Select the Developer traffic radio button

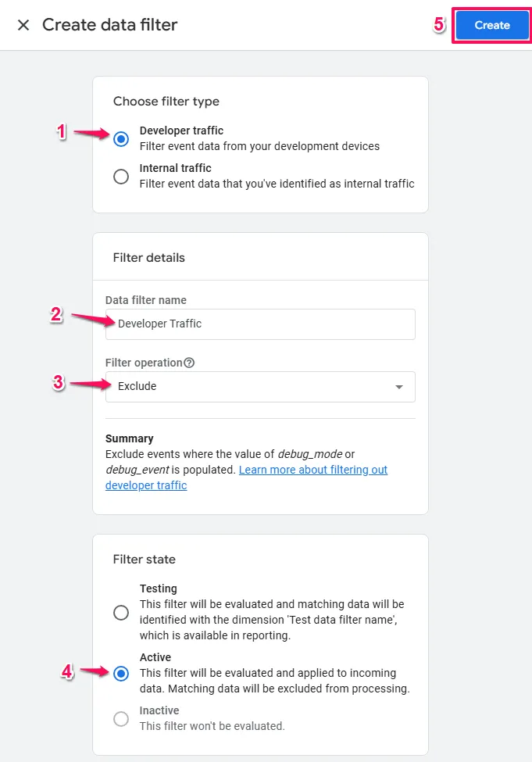tap(121, 139)
